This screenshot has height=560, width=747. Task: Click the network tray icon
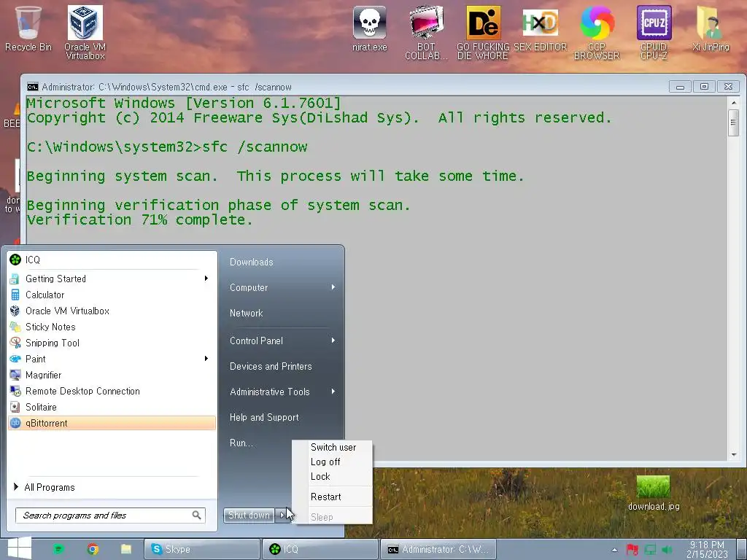[x=650, y=550]
